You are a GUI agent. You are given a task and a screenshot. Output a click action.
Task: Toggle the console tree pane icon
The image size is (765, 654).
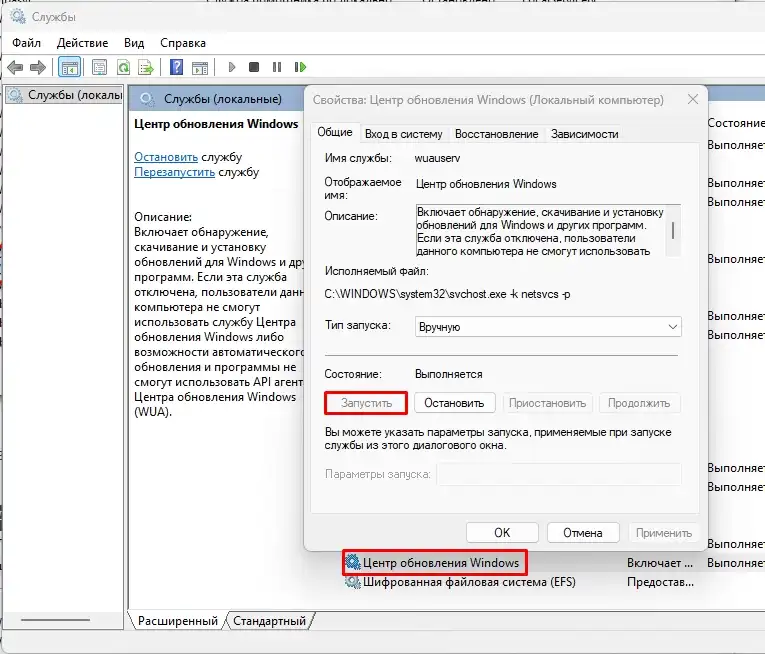69,67
